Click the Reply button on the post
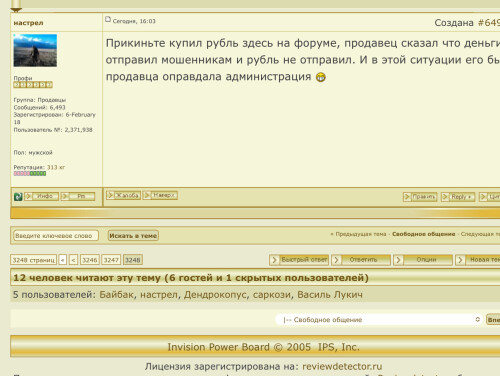The width and height of the screenshot is (500, 376). (x=458, y=197)
